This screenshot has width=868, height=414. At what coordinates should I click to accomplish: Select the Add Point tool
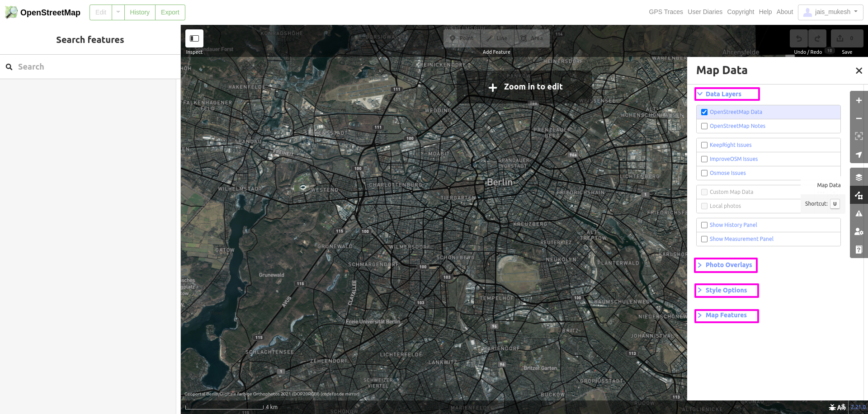[x=462, y=38]
